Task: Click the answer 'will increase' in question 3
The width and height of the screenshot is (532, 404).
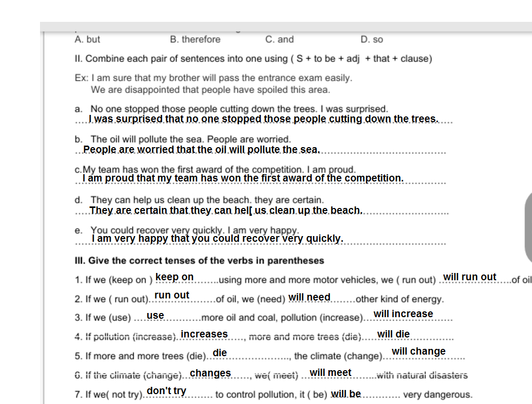Action: pyautogui.click(x=403, y=314)
